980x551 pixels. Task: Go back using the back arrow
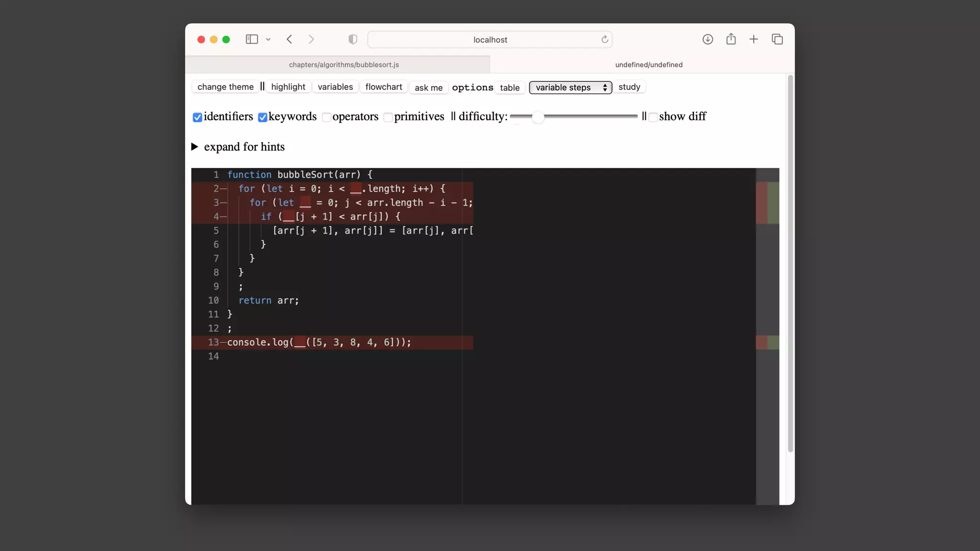290,39
